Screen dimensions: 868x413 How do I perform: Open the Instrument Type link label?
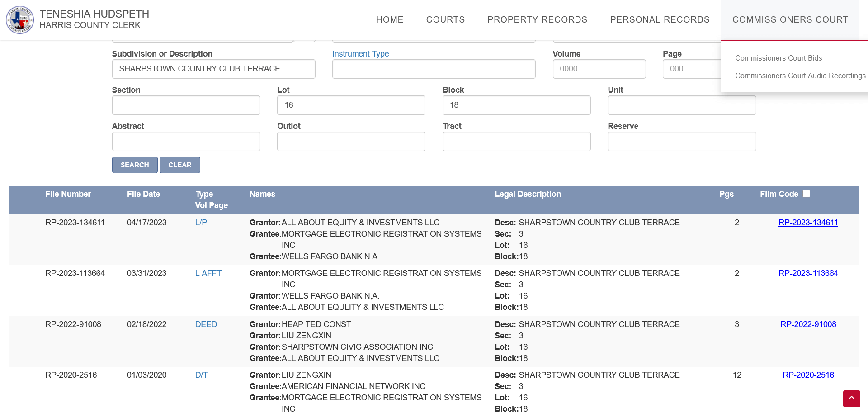[x=360, y=54]
